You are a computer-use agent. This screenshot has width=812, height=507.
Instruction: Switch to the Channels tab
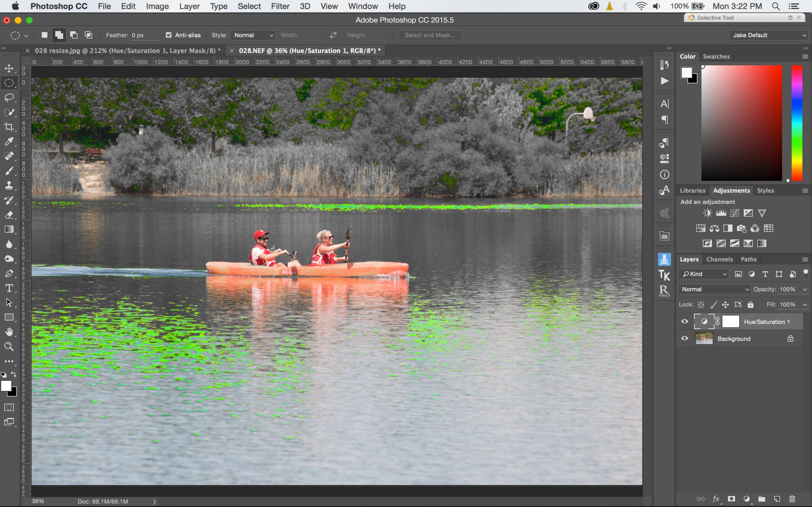coord(719,259)
